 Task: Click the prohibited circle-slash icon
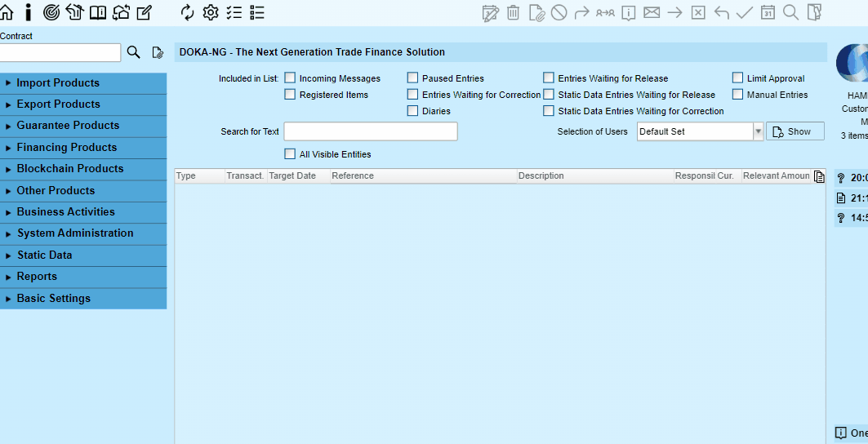pos(559,12)
